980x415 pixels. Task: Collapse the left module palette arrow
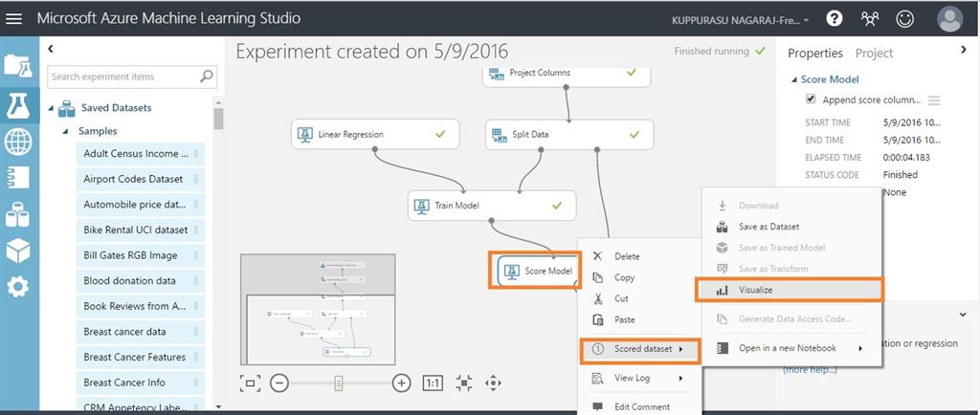click(51, 48)
